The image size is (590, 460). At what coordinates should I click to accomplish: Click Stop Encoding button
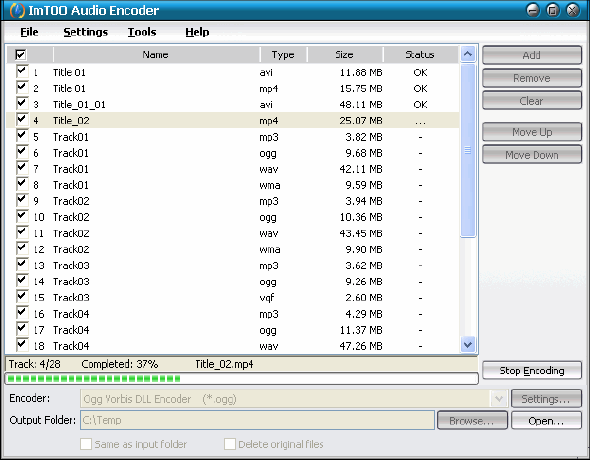coord(532,371)
